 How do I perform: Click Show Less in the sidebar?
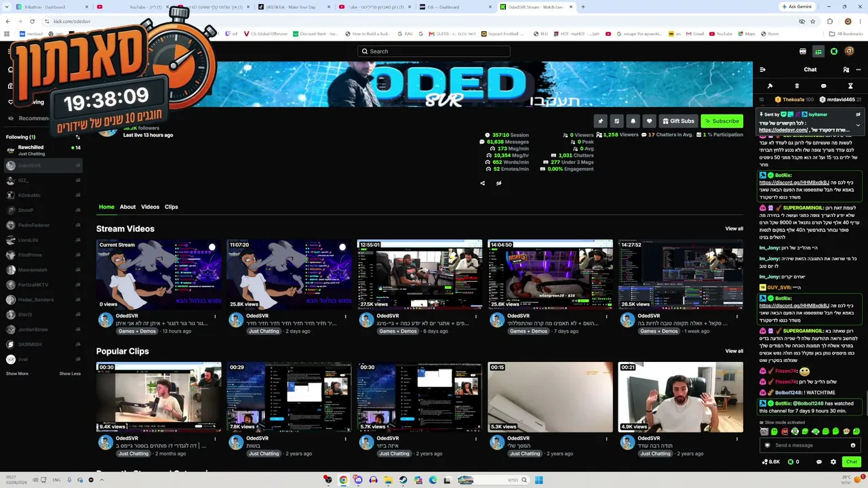point(70,373)
